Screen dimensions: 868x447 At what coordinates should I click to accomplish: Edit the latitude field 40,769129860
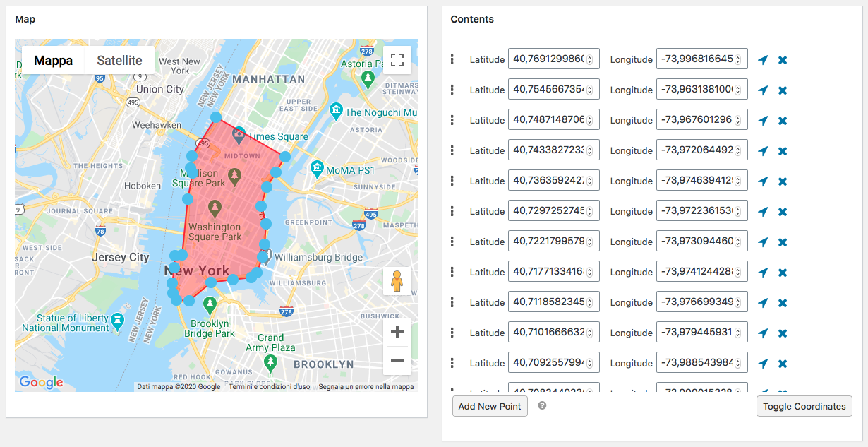tap(554, 59)
